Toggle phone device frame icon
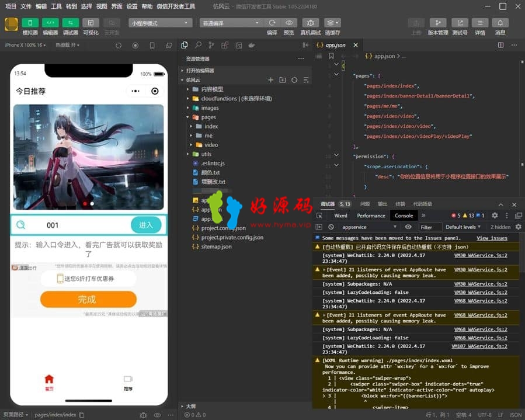The image size is (525, 420). pos(152,45)
